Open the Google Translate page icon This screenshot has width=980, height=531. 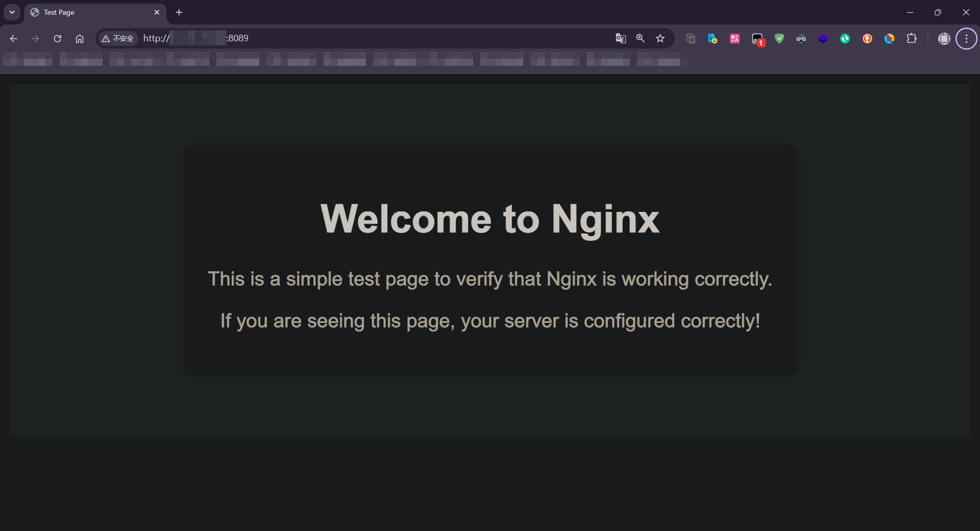point(620,38)
